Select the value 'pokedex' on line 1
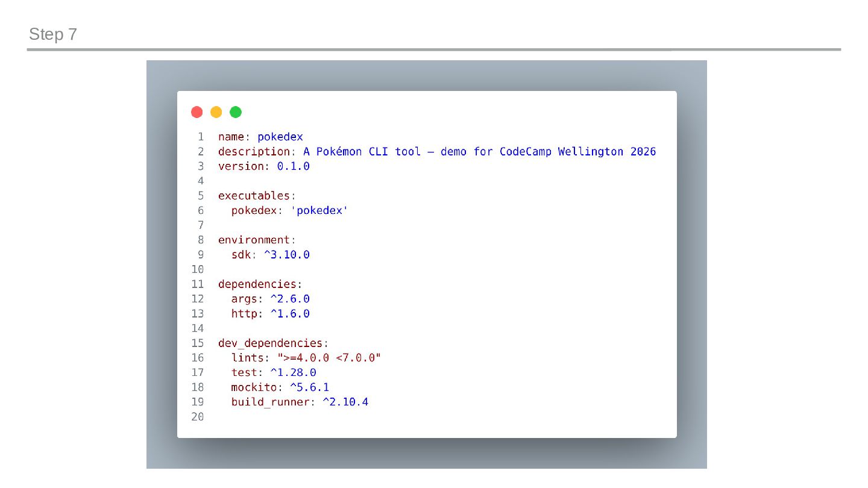 click(280, 137)
